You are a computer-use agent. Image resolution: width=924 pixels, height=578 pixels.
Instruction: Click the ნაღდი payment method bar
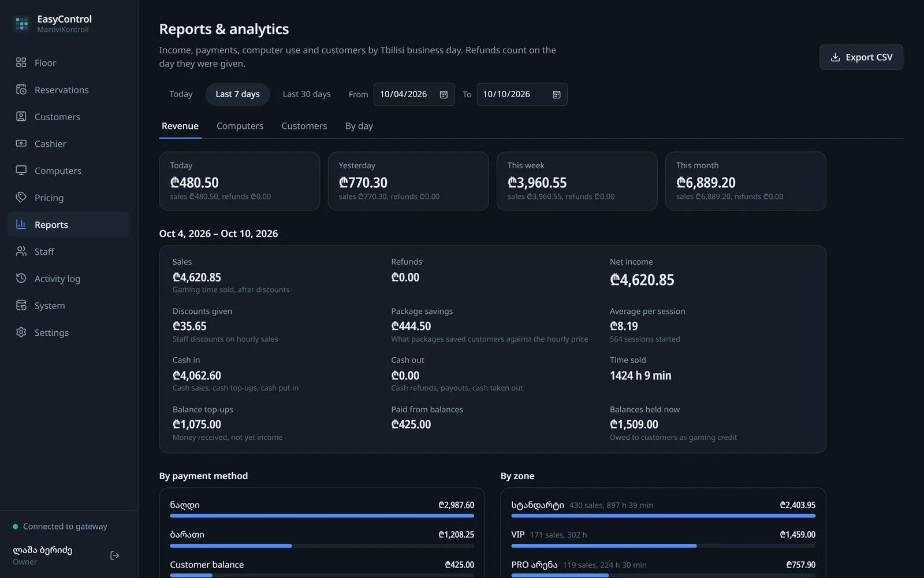click(322, 516)
